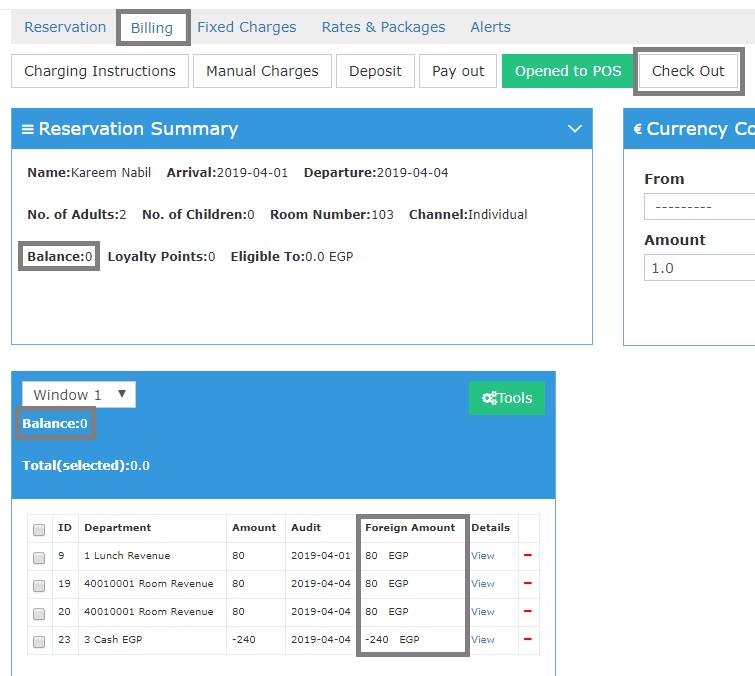Tick the checkbox for 3 Cash EGP row

(39, 641)
